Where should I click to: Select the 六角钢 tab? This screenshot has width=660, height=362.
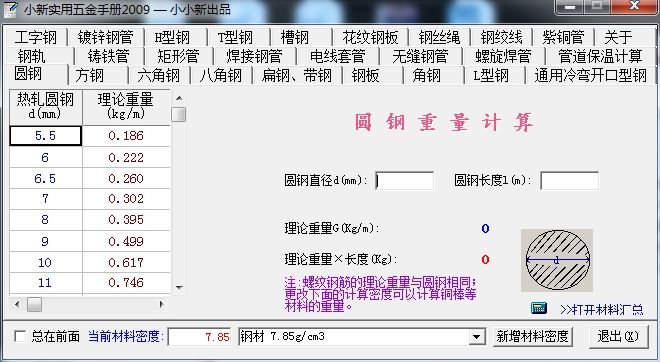(158, 75)
